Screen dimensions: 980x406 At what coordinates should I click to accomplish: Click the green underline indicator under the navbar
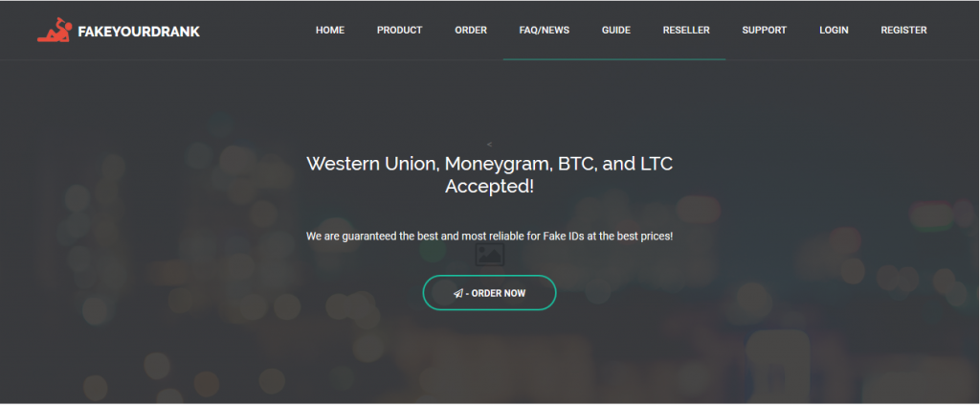point(614,59)
